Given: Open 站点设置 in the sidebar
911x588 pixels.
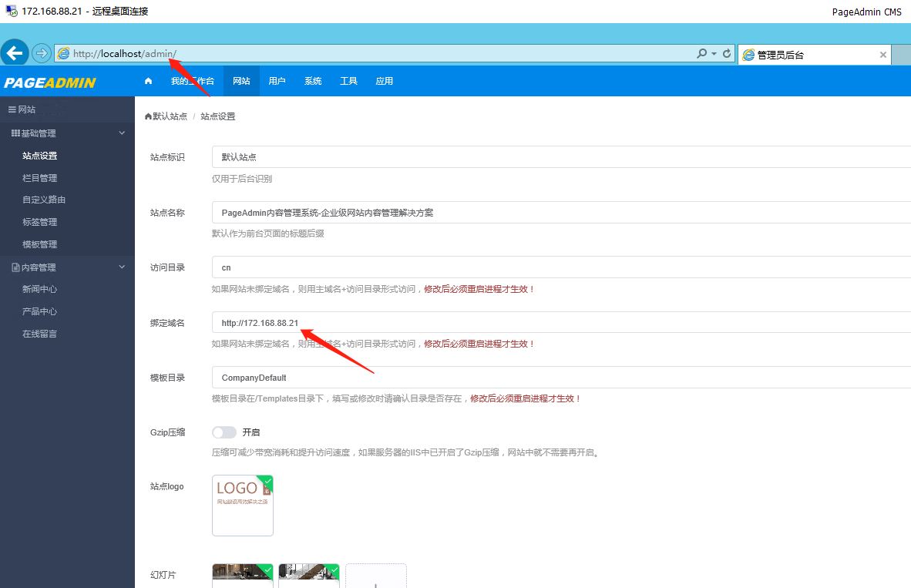Looking at the screenshot, I should click(x=39, y=156).
